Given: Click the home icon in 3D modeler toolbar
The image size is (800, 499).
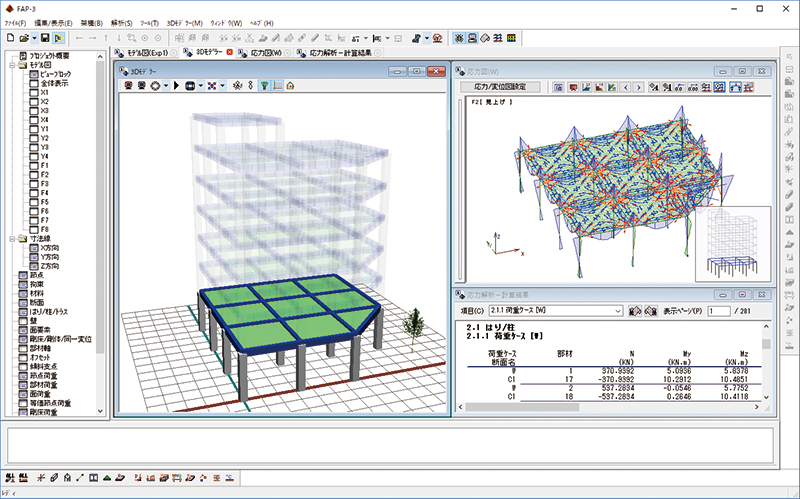Looking at the screenshot, I should click(x=290, y=86).
